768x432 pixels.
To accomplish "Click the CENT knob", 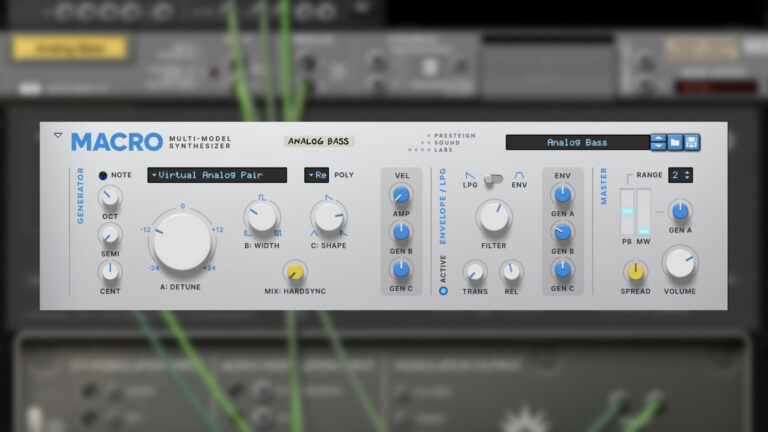I will (x=110, y=272).
